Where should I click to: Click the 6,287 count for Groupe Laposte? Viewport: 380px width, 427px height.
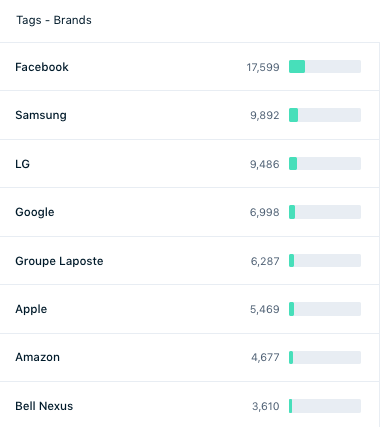click(265, 261)
